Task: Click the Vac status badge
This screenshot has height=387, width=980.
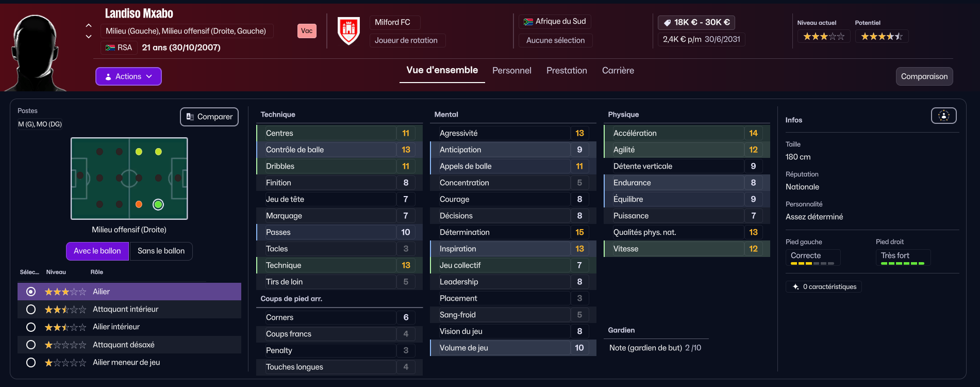Action: tap(307, 31)
